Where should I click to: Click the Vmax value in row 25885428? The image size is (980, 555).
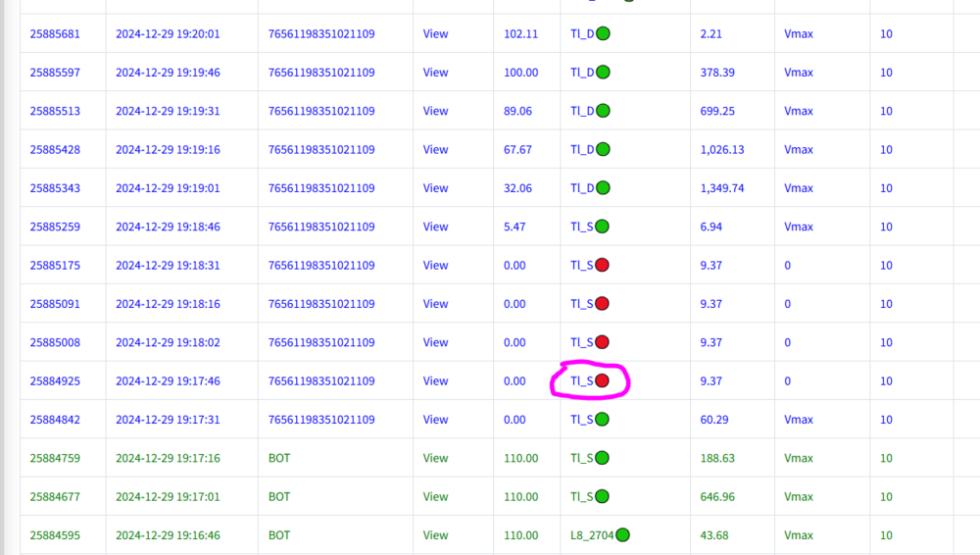(799, 150)
